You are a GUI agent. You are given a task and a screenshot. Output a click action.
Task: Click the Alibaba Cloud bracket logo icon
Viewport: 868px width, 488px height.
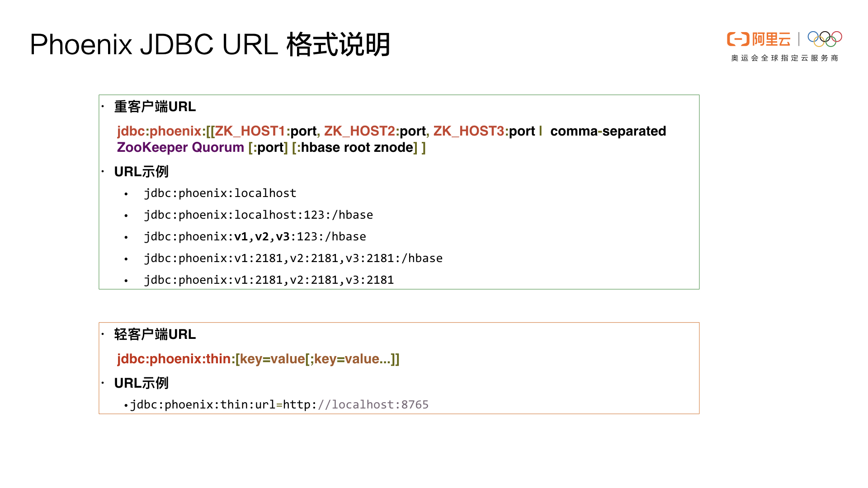[x=738, y=39]
